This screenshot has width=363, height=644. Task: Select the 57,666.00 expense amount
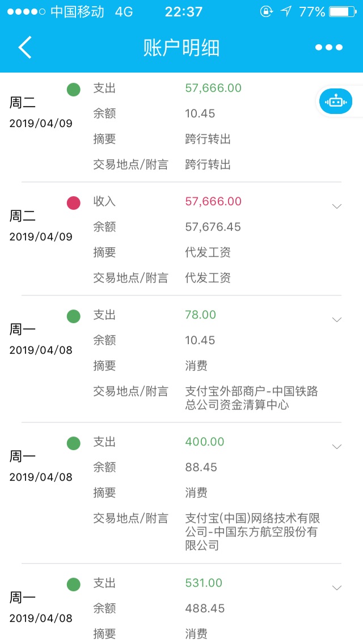coord(213,88)
